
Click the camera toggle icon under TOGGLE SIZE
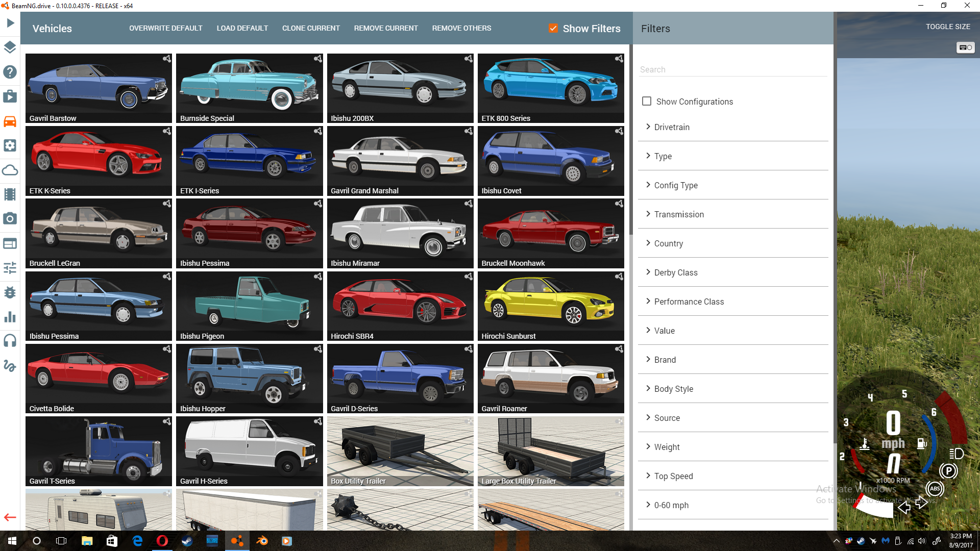(965, 47)
